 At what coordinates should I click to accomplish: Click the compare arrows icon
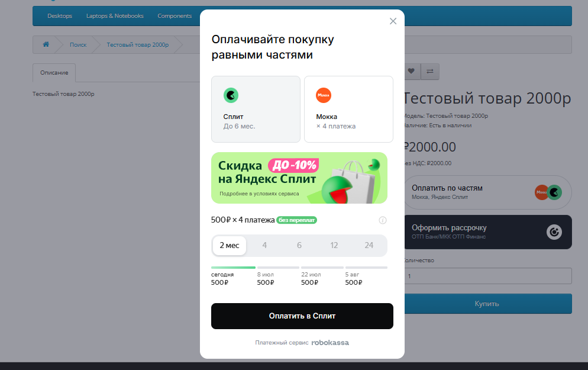point(429,71)
